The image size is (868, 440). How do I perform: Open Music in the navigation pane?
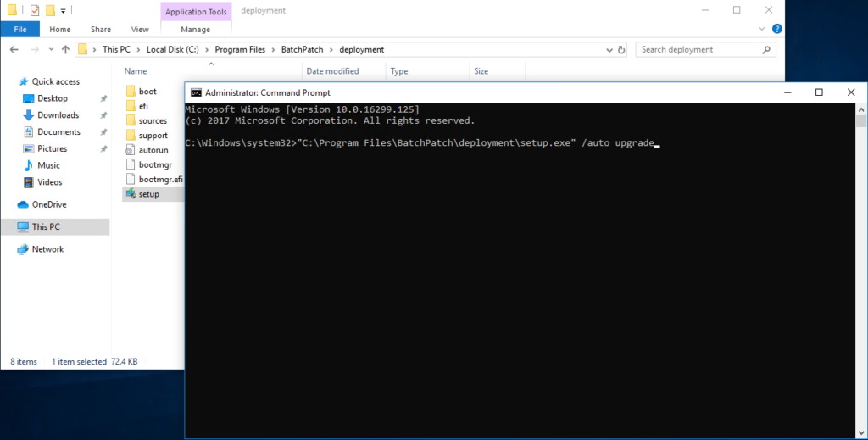click(48, 165)
